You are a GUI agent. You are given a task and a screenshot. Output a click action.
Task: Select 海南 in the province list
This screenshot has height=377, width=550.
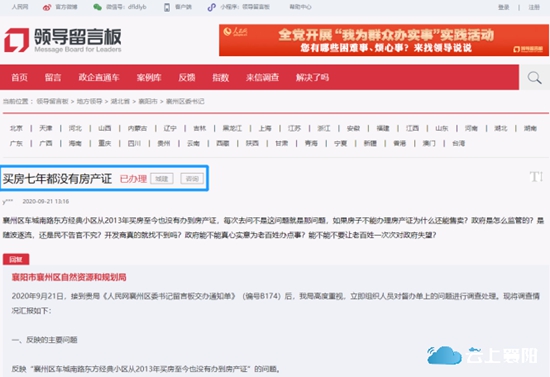75,143
